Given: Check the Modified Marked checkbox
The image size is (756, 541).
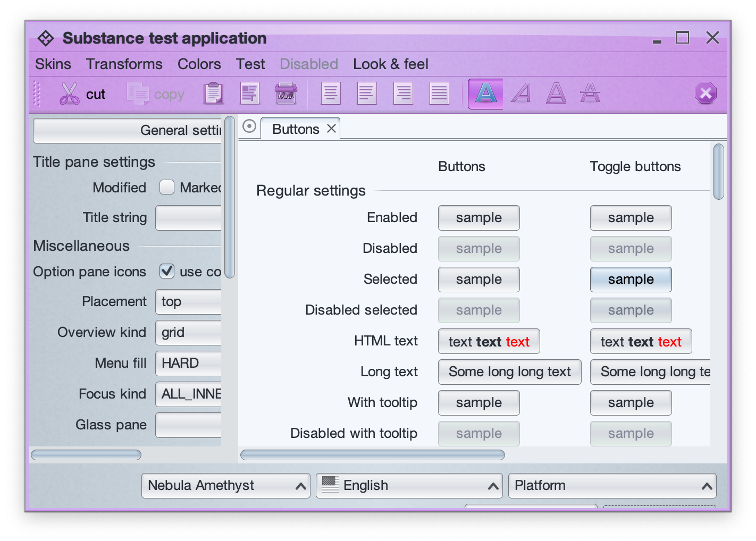Looking at the screenshot, I should pos(167,188).
